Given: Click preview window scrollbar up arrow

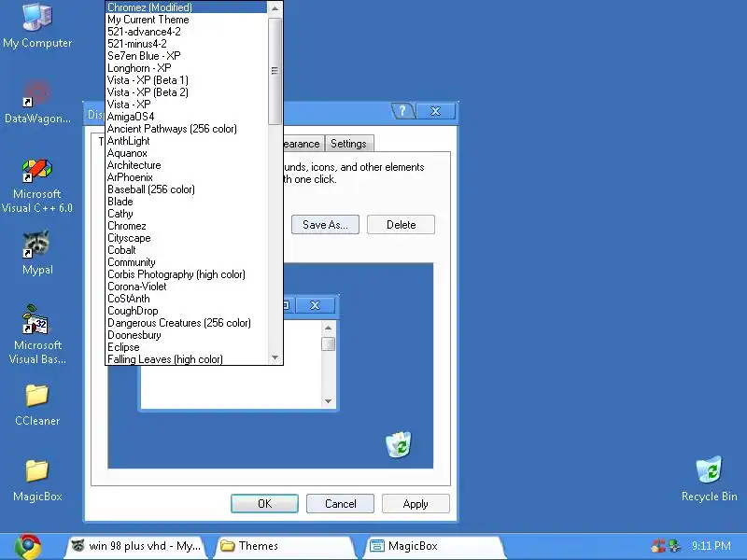Looking at the screenshot, I should coord(329,329).
